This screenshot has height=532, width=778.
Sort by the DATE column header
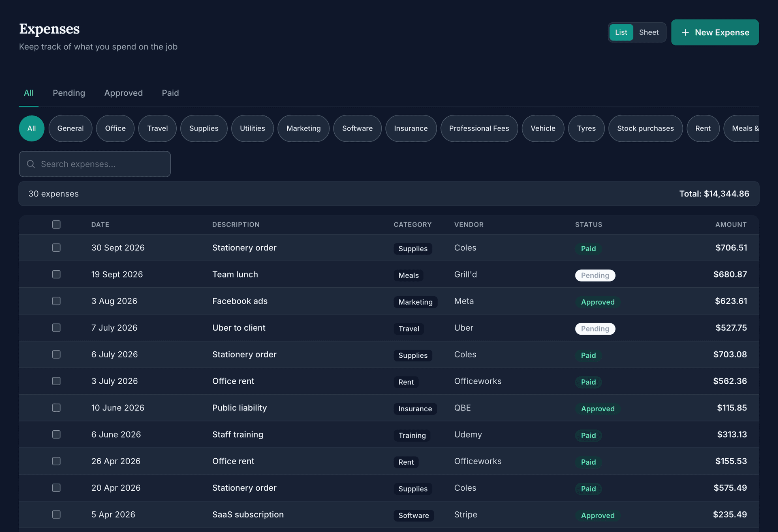(100, 224)
